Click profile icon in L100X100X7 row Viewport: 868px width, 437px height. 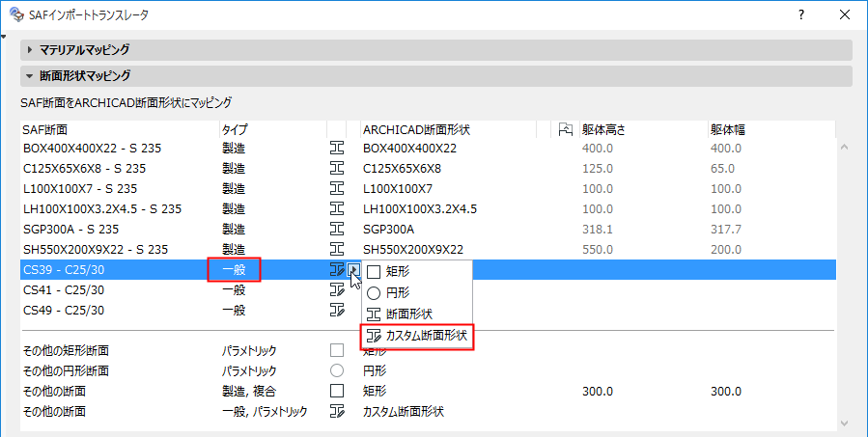pyautogui.click(x=337, y=189)
